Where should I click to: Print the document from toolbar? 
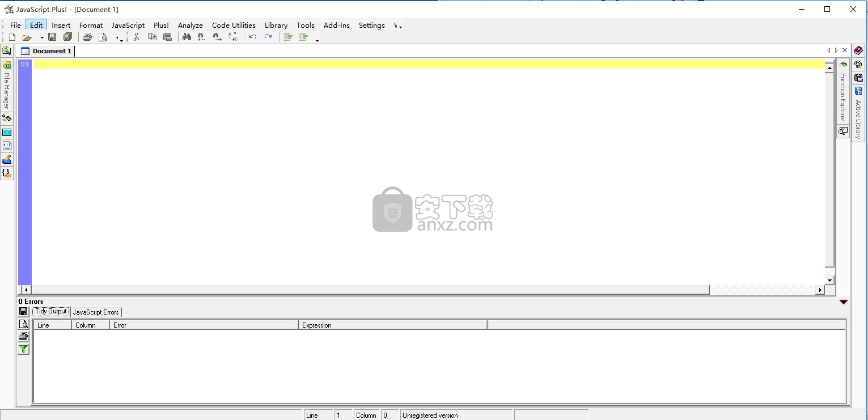[x=87, y=37]
